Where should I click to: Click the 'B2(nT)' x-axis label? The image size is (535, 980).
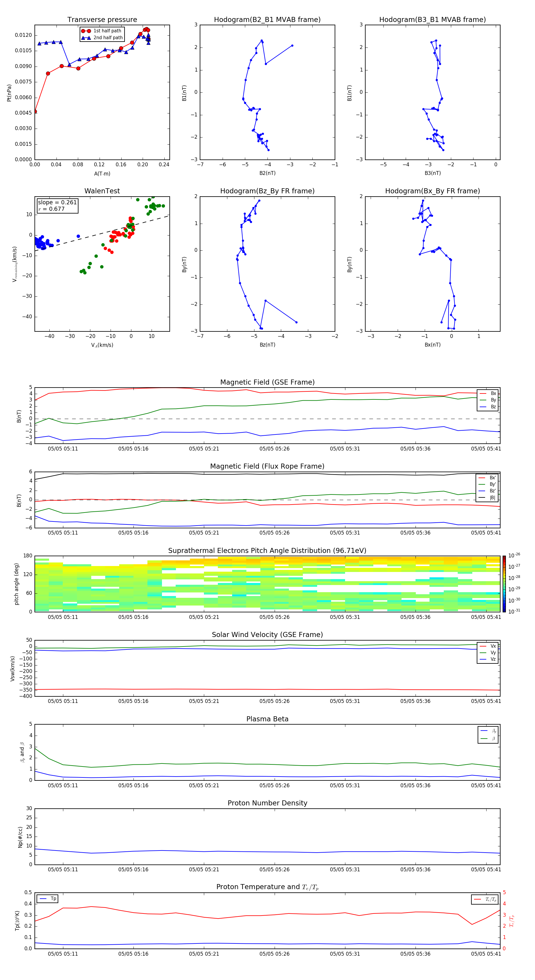tap(267, 173)
